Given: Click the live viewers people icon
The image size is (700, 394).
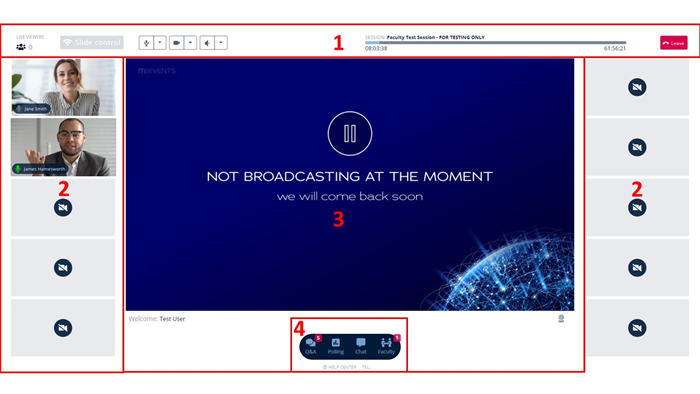Looking at the screenshot, I should (21, 47).
